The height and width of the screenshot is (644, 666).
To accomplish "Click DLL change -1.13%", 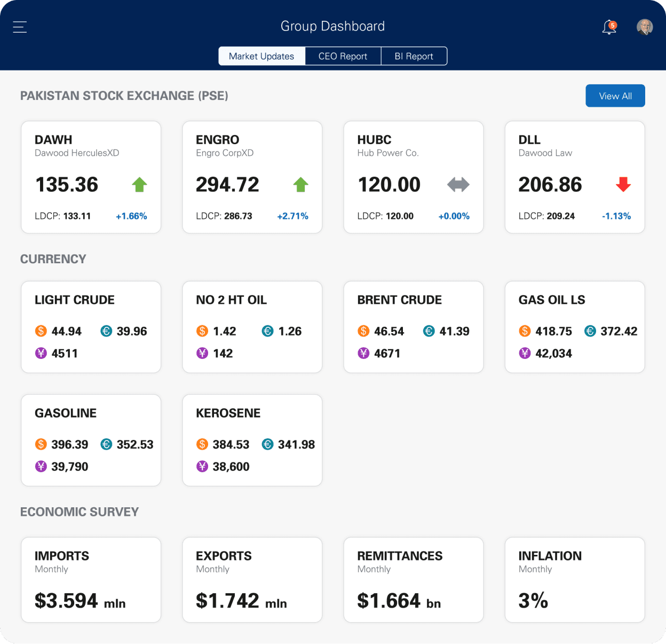I will (616, 216).
